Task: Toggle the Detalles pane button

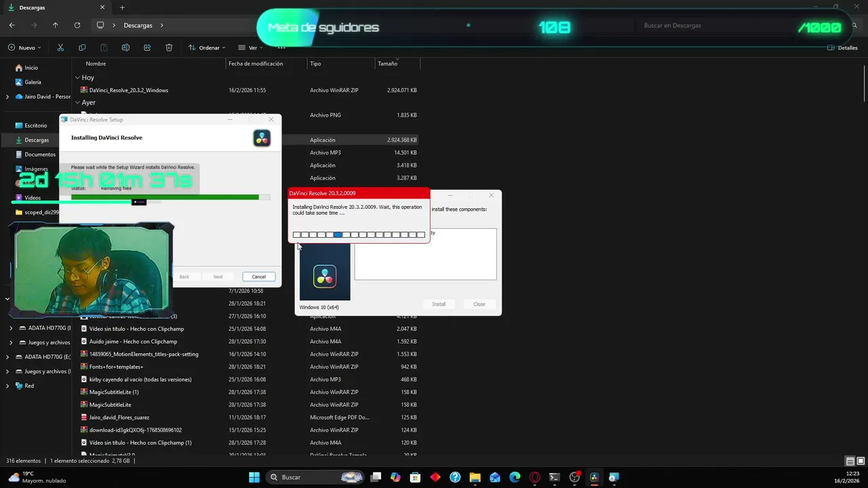Action: [842, 47]
